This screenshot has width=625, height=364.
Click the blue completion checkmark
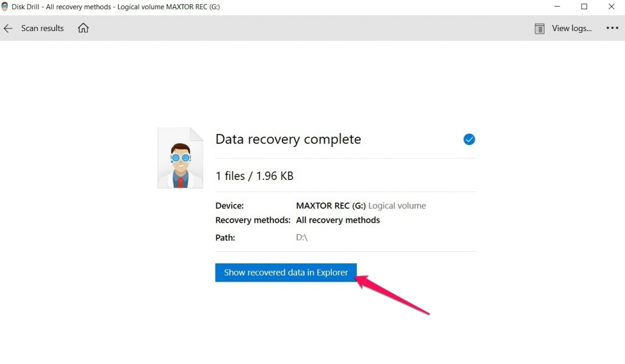coord(469,139)
